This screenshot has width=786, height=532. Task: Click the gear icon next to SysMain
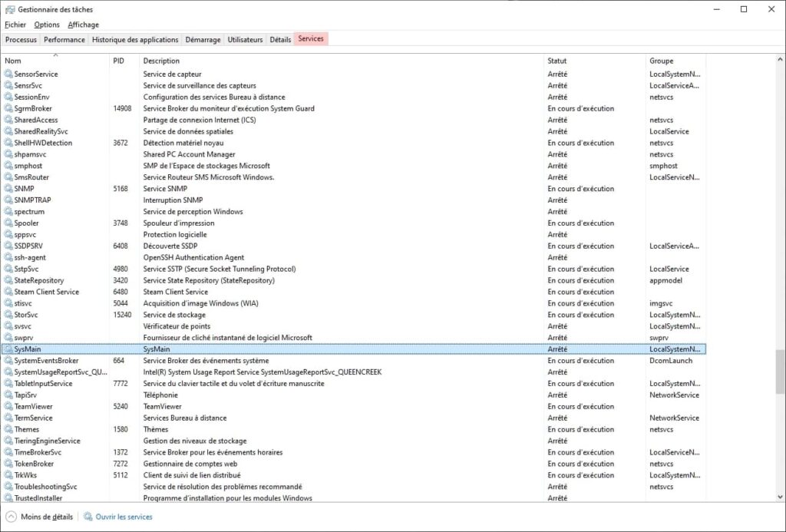(x=8, y=349)
